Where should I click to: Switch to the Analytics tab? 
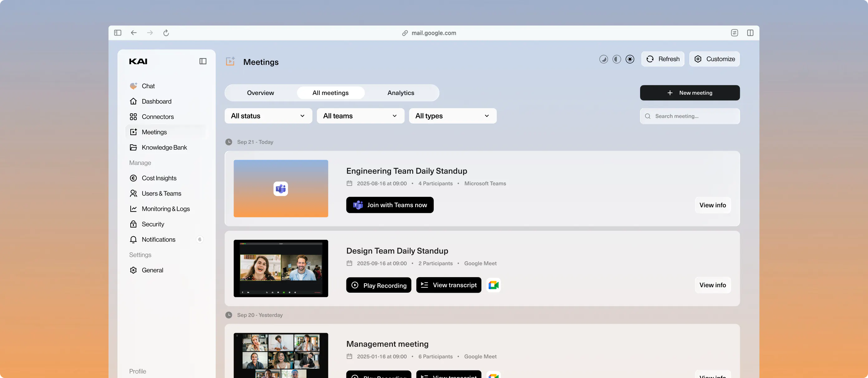(x=401, y=93)
